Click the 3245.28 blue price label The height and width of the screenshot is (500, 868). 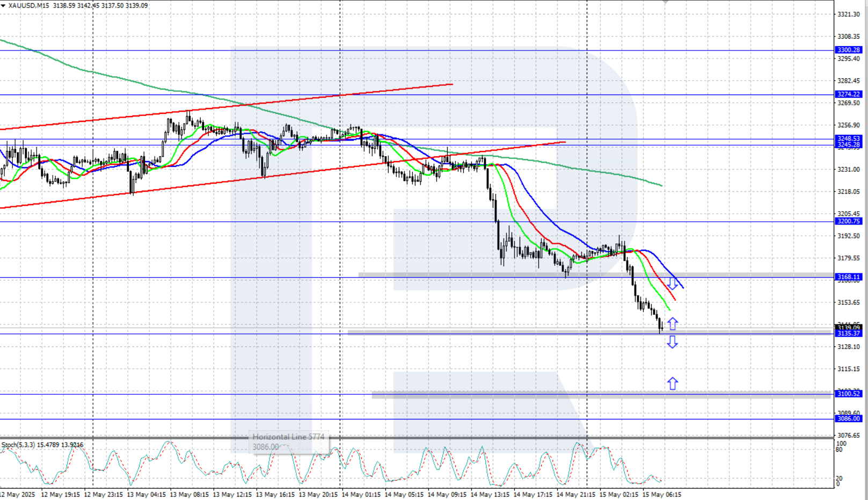pos(849,144)
